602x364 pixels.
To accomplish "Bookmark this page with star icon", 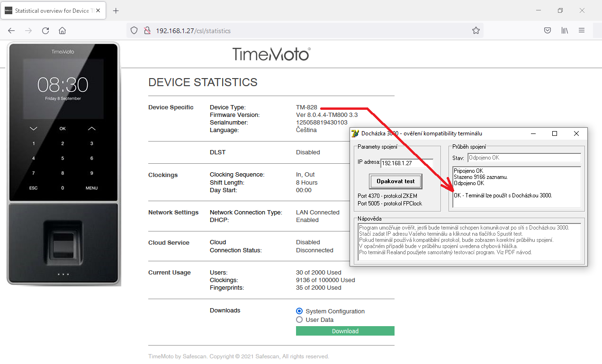I will pos(476,31).
